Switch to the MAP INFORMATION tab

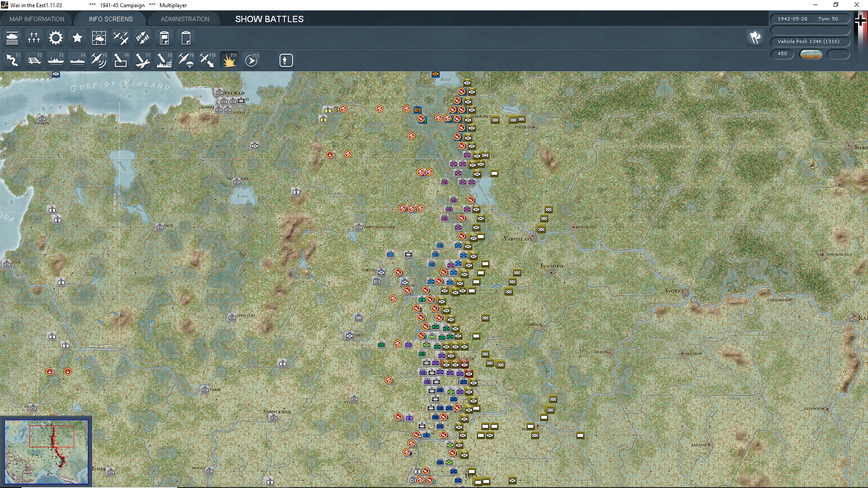coord(37,19)
